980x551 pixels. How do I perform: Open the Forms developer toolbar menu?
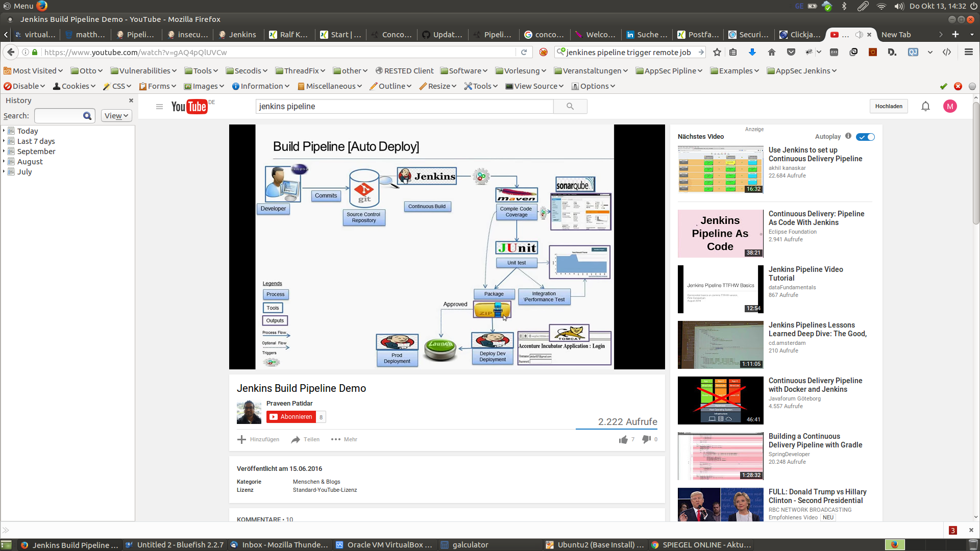tap(158, 86)
